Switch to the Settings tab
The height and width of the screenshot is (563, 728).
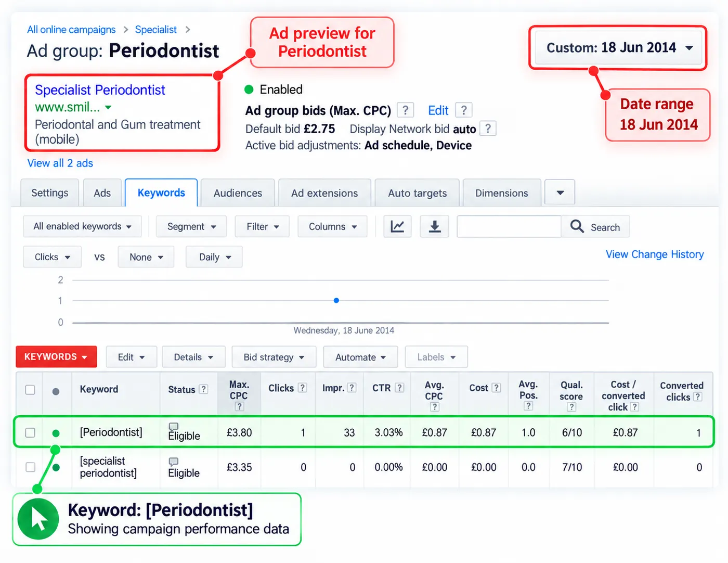point(50,193)
